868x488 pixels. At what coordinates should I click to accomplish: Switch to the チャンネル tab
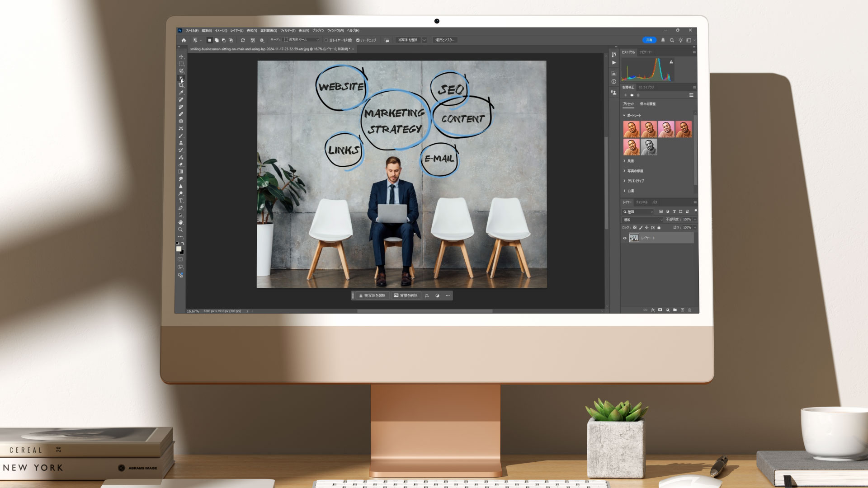[642, 202]
